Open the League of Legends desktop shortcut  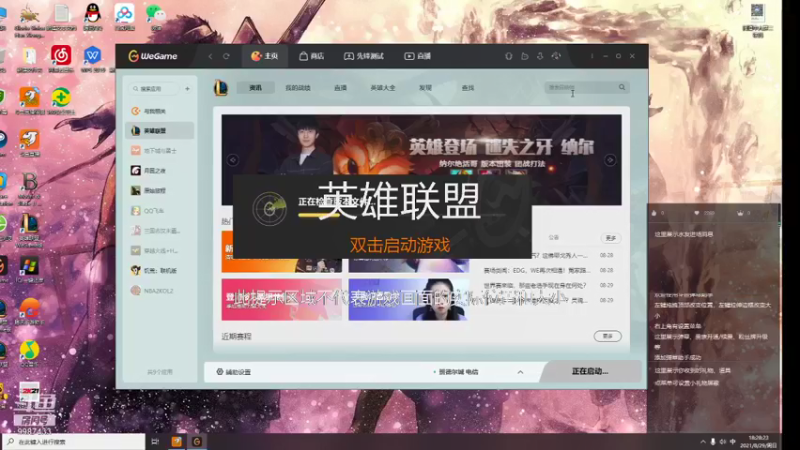29,230
